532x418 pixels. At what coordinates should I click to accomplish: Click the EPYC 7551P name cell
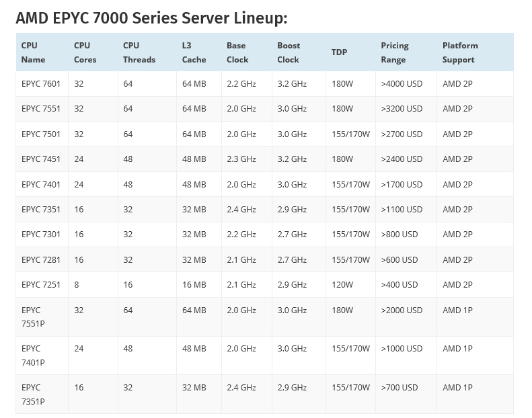[x=33, y=317]
